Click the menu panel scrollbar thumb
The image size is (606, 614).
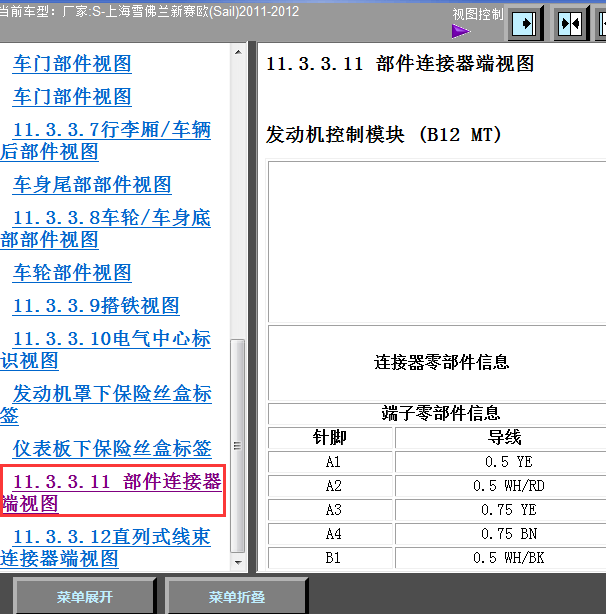(x=238, y=446)
